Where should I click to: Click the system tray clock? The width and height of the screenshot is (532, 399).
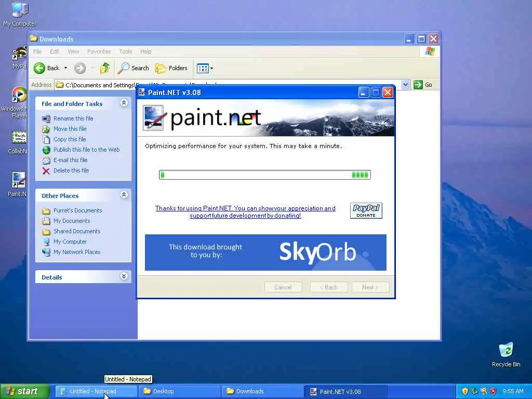point(513,392)
